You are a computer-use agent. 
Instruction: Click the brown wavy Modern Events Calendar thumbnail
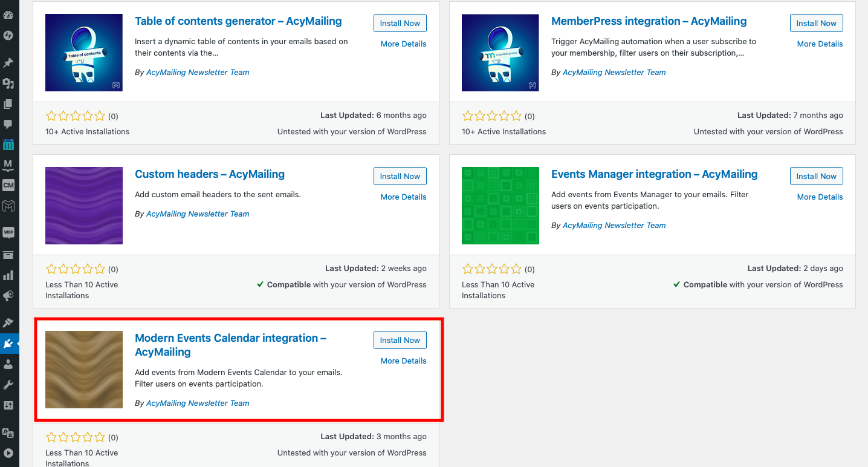[84, 370]
